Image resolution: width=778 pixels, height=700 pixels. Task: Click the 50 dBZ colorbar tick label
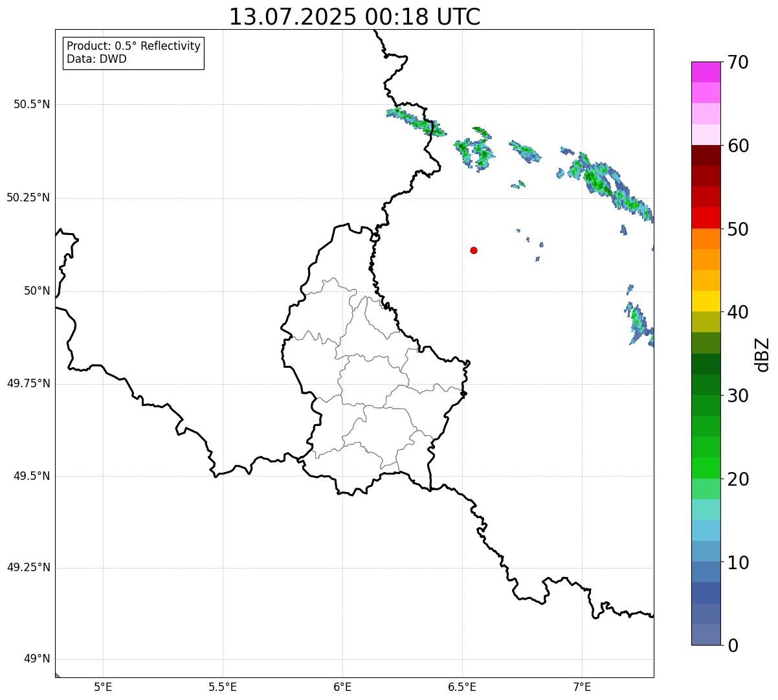(738, 229)
